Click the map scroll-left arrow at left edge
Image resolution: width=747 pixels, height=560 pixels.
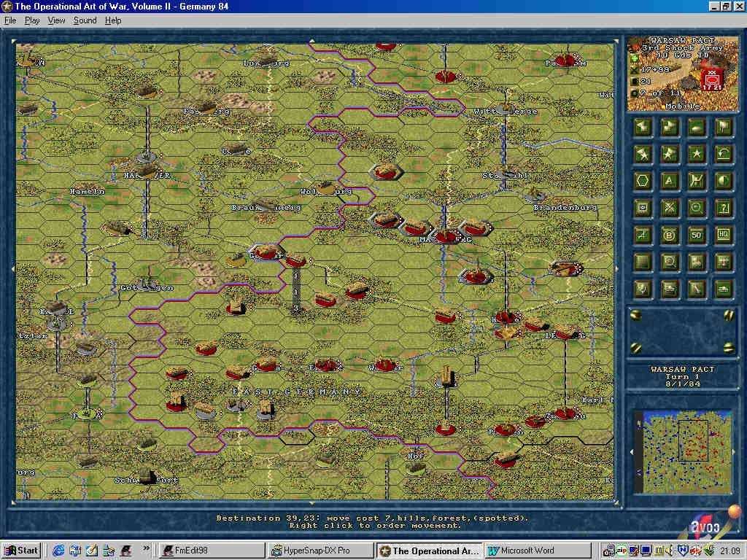(13, 269)
